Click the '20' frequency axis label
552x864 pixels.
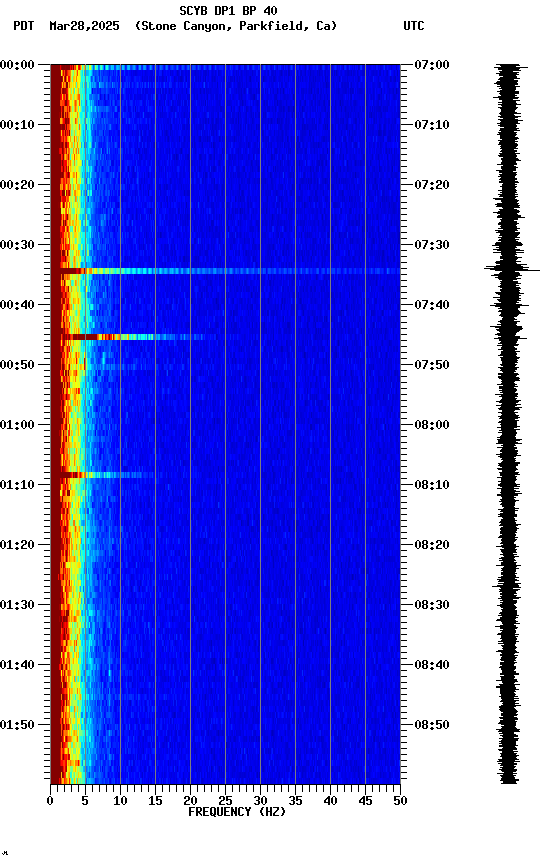[190, 802]
